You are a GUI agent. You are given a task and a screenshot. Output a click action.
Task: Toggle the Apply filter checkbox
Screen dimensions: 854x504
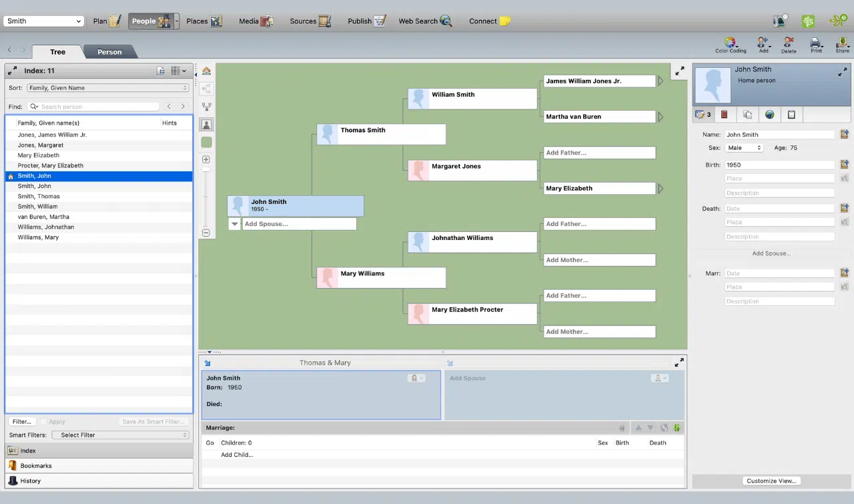click(44, 421)
